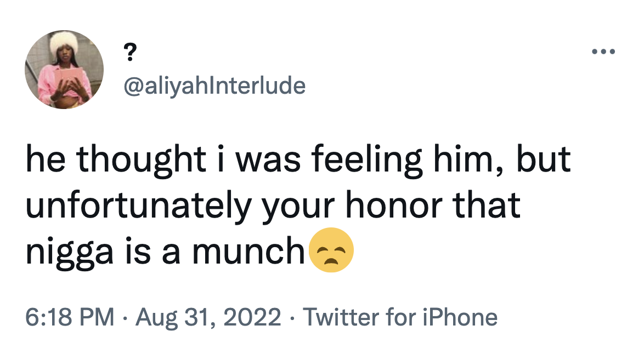
Task: Click the year "2022" in the date
Action: [x=255, y=317]
